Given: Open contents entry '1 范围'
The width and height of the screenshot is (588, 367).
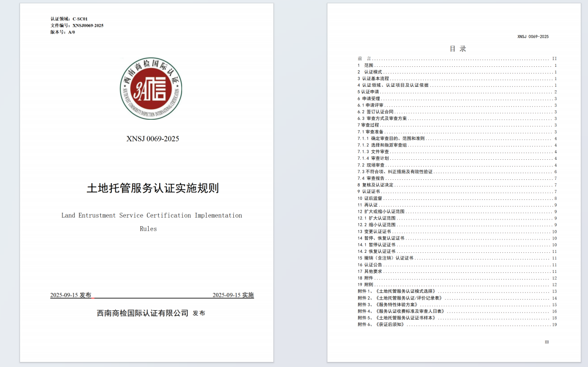Looking at the screenshot, I should pyautogui.click(x=457, y=65).
